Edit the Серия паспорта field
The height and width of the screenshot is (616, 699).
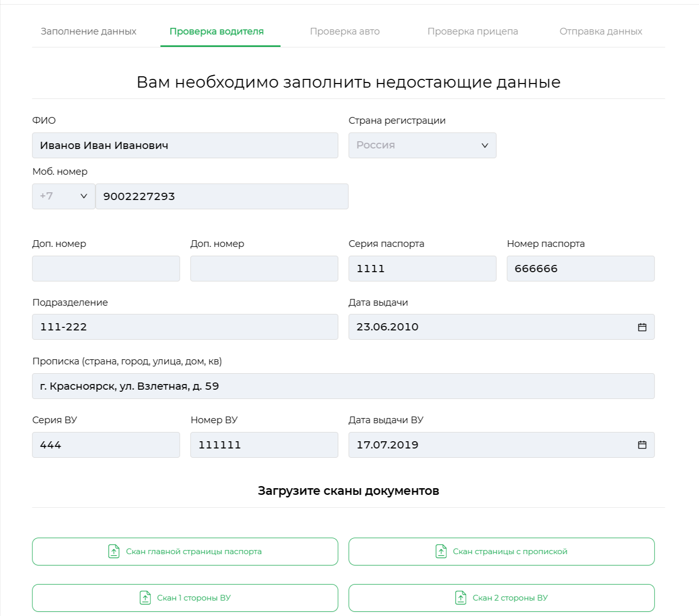(422, 269)
